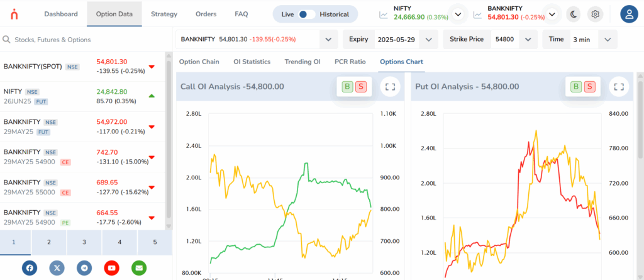
Task: Open the YouTube channel icon
Action: pyautogui.click(x=111, y=267)
